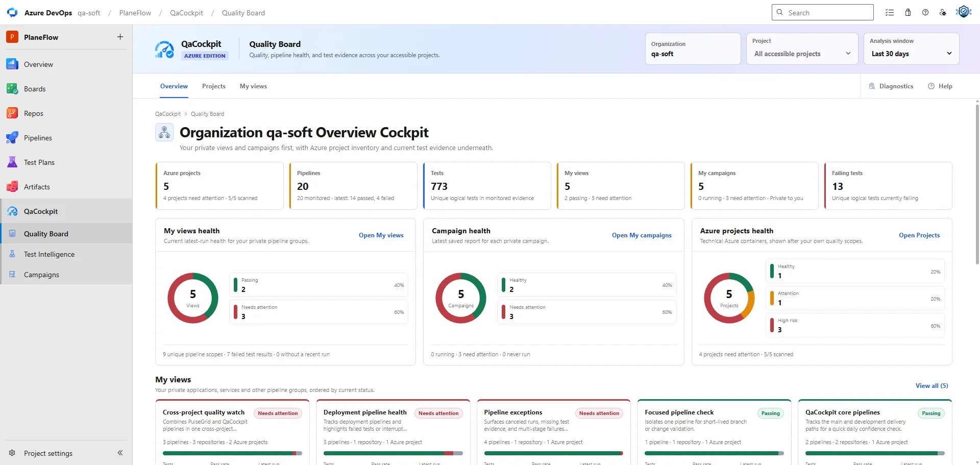Switch to the My views tab

[x=253, y=86]
